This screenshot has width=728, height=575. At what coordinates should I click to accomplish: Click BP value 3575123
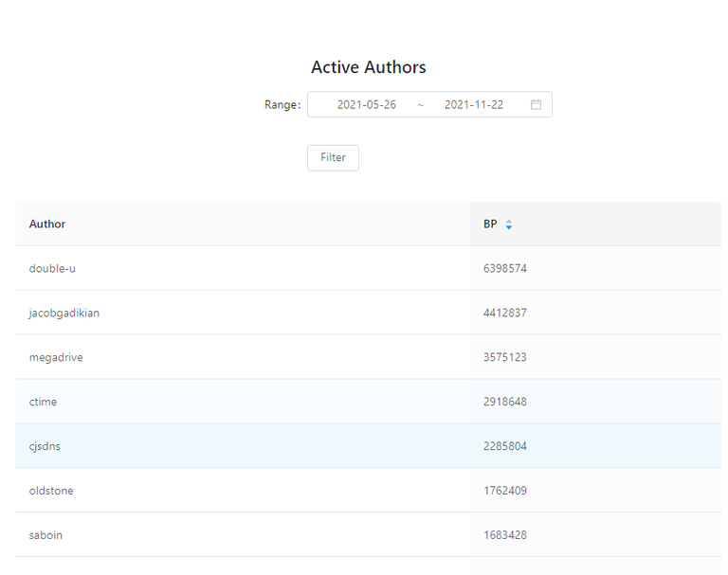505,358
